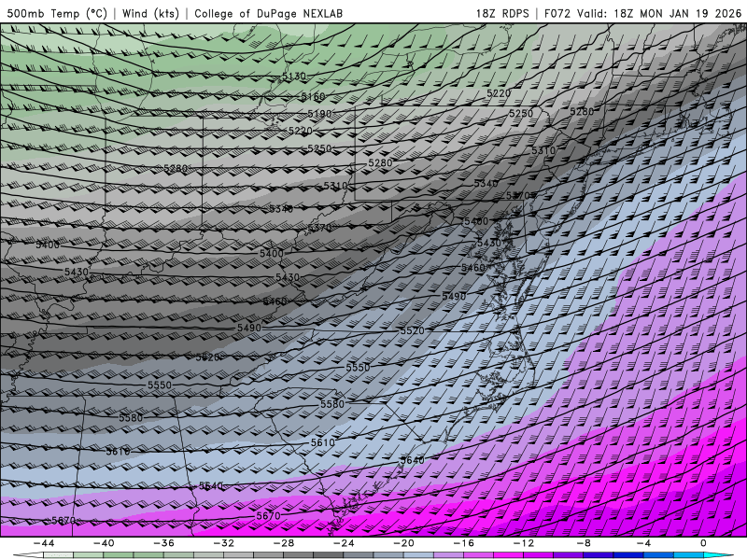The height and width of the screenshot is (560, 747).
Task: Click the "500mb Temp (°C)" title text
Action: pos(57,13)
